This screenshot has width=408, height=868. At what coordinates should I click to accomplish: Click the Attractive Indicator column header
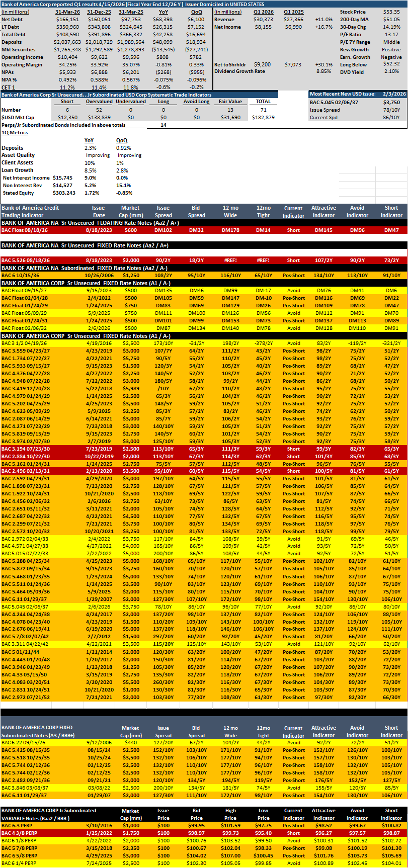coord(323,211)
